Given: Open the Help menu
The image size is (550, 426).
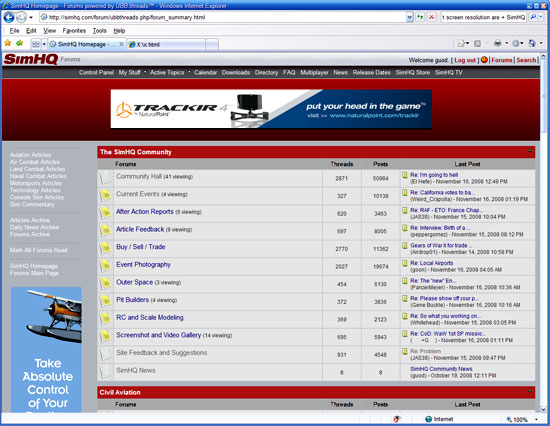Looking at the screenshot, I should [x=119, y=31].
